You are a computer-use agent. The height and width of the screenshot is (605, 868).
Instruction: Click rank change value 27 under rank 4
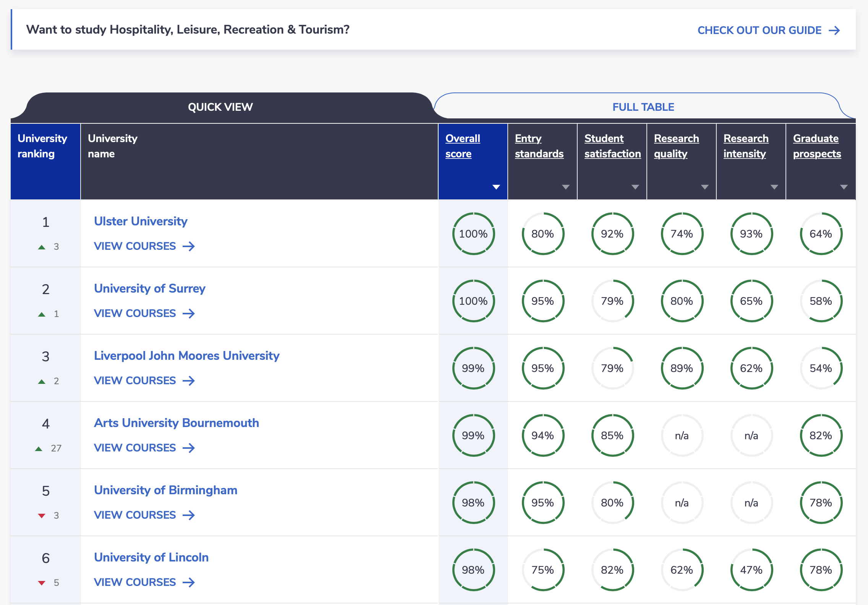pyautogui.click(x=56, y=448)
